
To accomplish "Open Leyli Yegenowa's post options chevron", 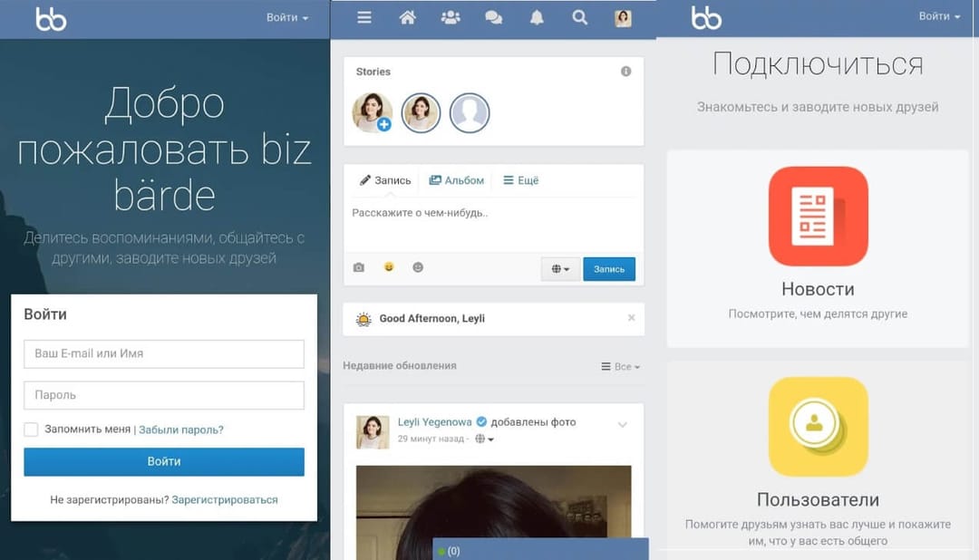I will pos(623,422).
